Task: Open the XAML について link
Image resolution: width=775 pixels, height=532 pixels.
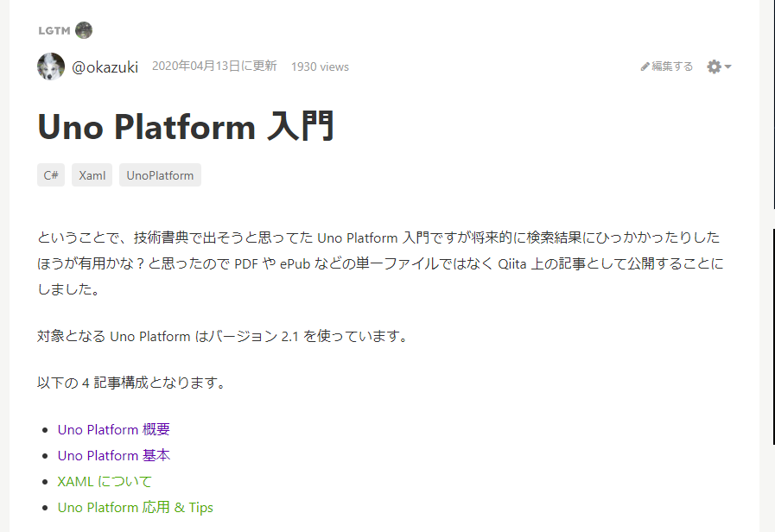Action: pyautogui.click(x=105, y=481)
